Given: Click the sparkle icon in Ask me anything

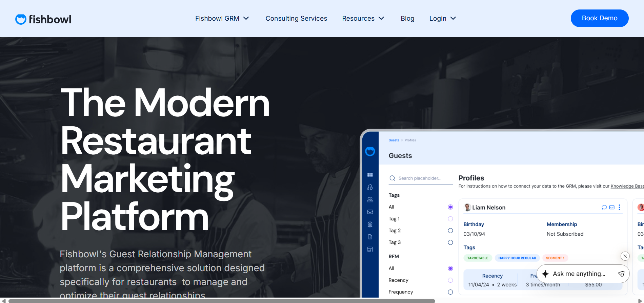Looking at the screenshot, I should pyautogui.click(x=545, y=274).
